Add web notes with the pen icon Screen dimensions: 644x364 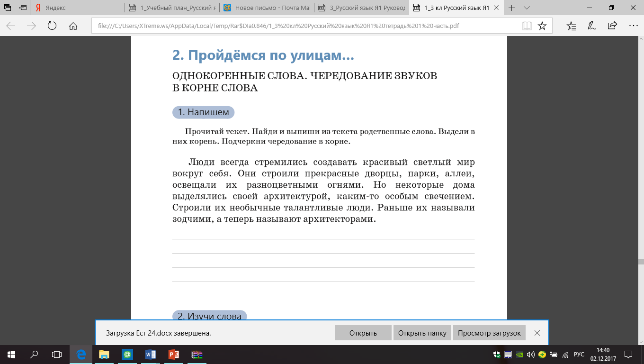[x=591, y=26]
